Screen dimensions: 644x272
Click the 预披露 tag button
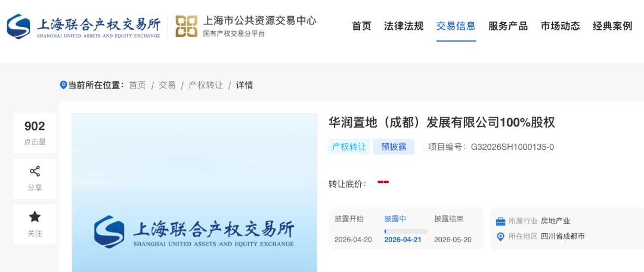pos(394,147)
